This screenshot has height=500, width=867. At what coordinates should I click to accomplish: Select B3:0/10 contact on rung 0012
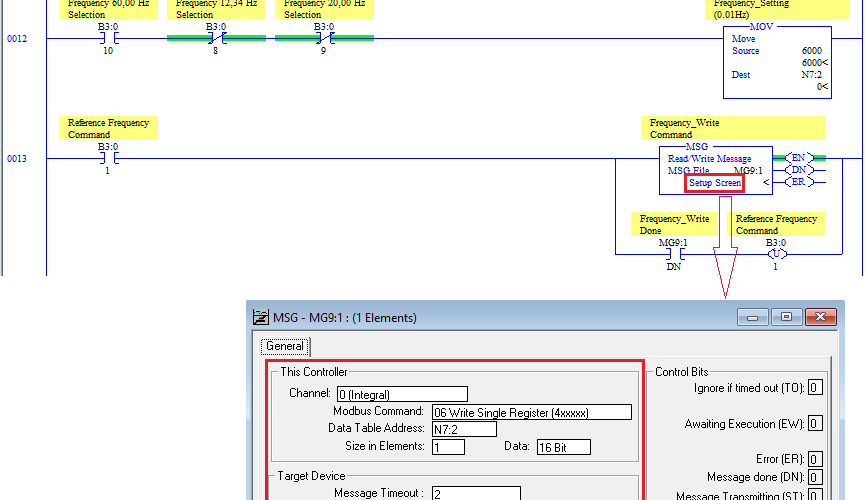click(108, 38)
